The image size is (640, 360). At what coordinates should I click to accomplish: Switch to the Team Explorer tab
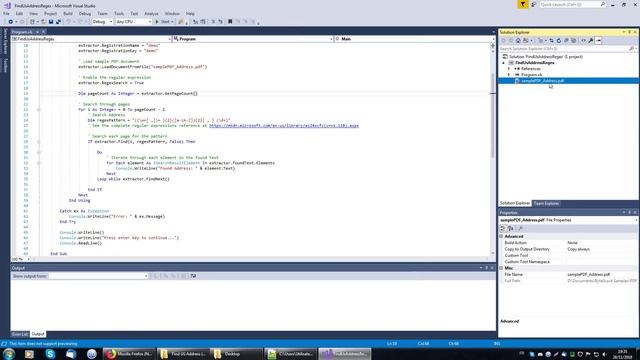[x=546, y=203]
